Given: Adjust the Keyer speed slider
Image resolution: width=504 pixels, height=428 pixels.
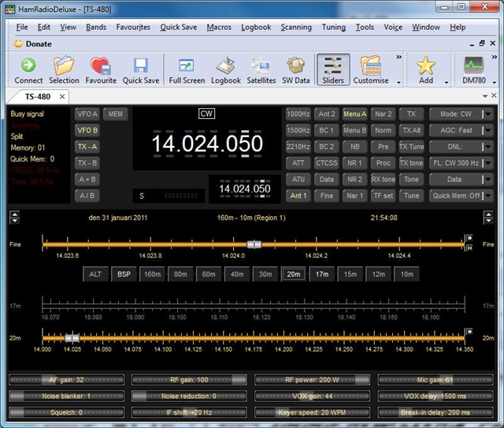Looking at the screenshot, I should 312,412.
